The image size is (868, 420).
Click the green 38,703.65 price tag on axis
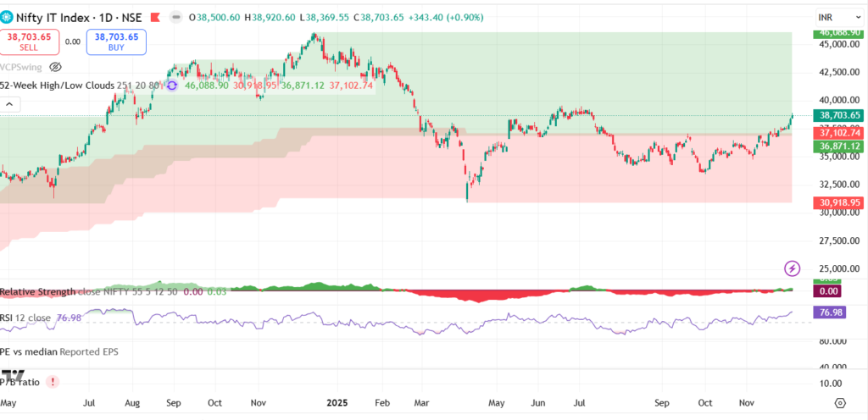(837, 115)
